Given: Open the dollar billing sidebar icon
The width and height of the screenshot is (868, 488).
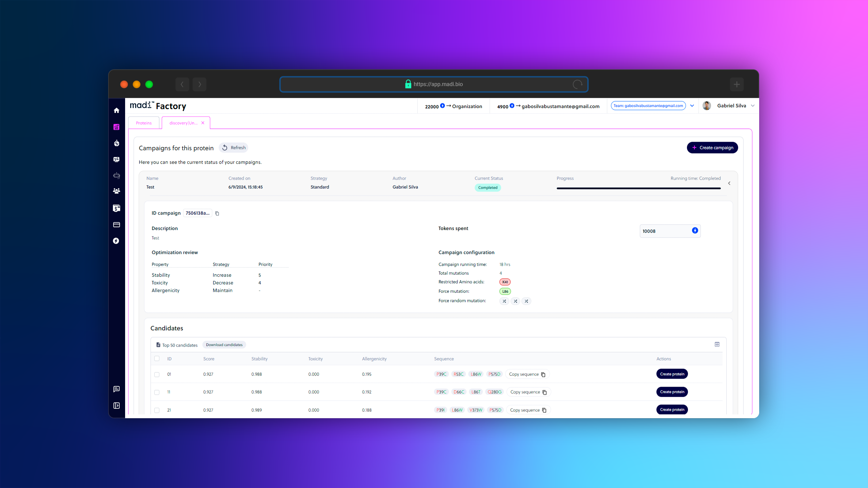Looking at the screenshot, I should pyautogui.click(x=116, y=208).
